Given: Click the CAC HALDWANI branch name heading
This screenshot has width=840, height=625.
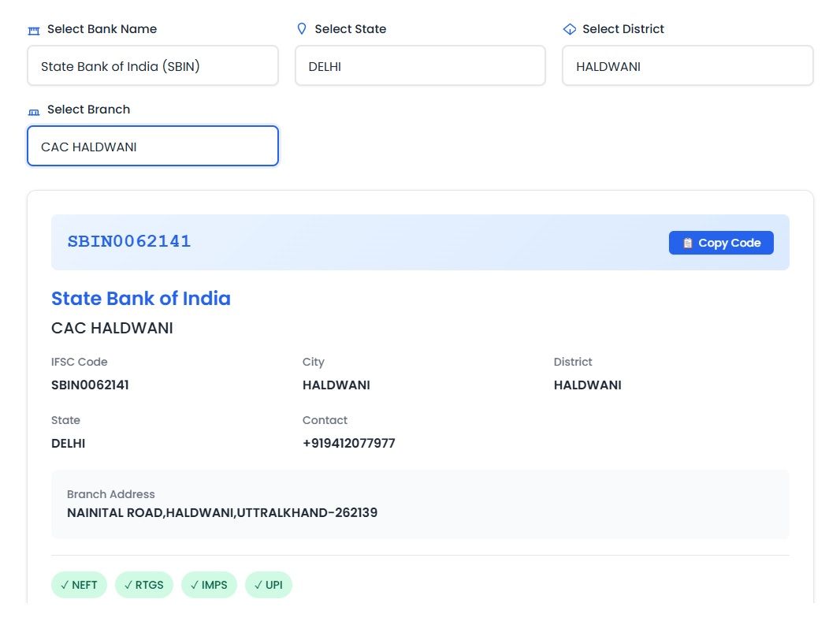Looking at the screenshot, I should (x=112, y=328).
